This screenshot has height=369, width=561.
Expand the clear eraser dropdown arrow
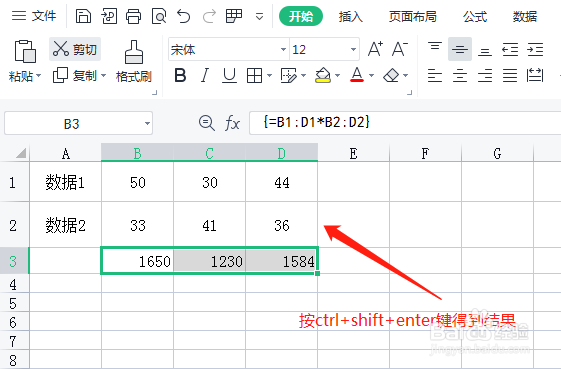point(405,76)
